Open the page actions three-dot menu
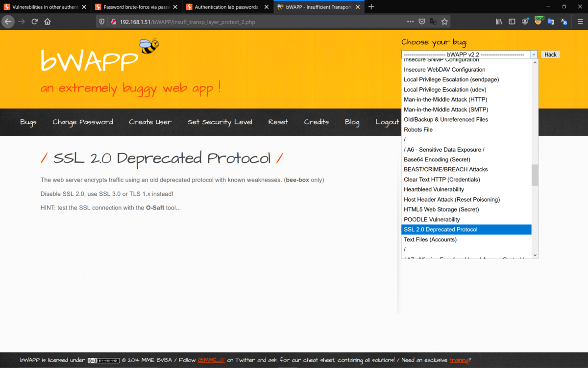 click(x=410, y=22)
